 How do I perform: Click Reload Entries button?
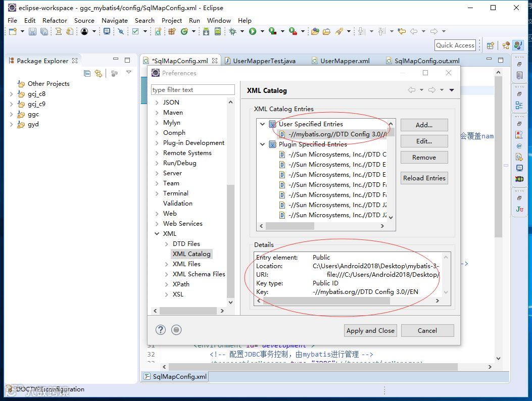click(424, 178)
